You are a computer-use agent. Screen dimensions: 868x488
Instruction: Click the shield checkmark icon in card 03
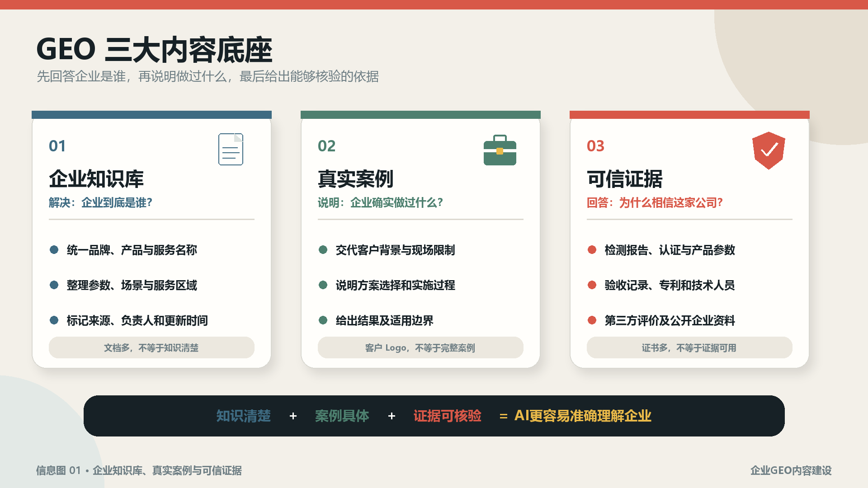point(769,150)
